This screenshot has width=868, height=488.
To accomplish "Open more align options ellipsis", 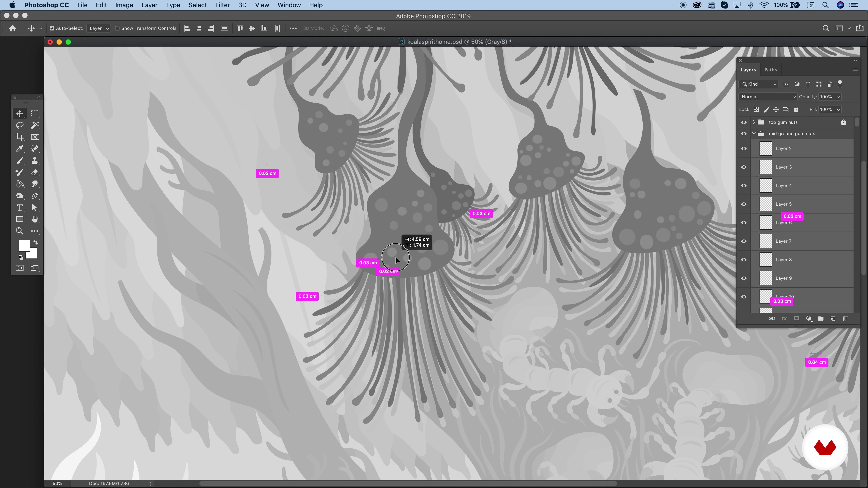I will coord(293,28).
